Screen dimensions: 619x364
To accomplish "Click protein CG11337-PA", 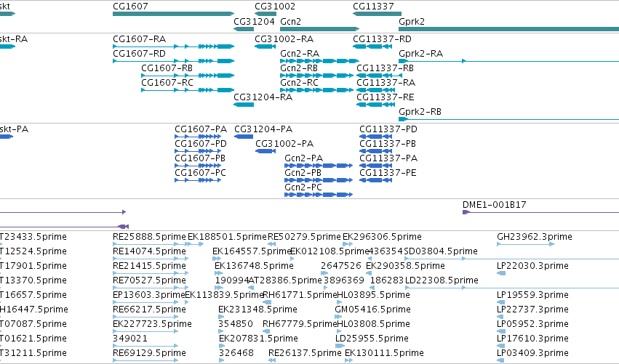I will tap(375, 166).
